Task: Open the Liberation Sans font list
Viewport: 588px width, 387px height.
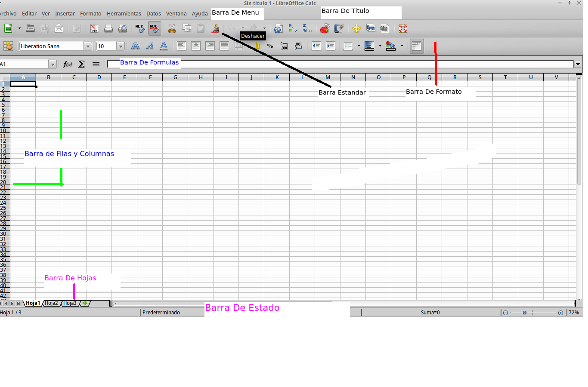Action: point(54,46)
